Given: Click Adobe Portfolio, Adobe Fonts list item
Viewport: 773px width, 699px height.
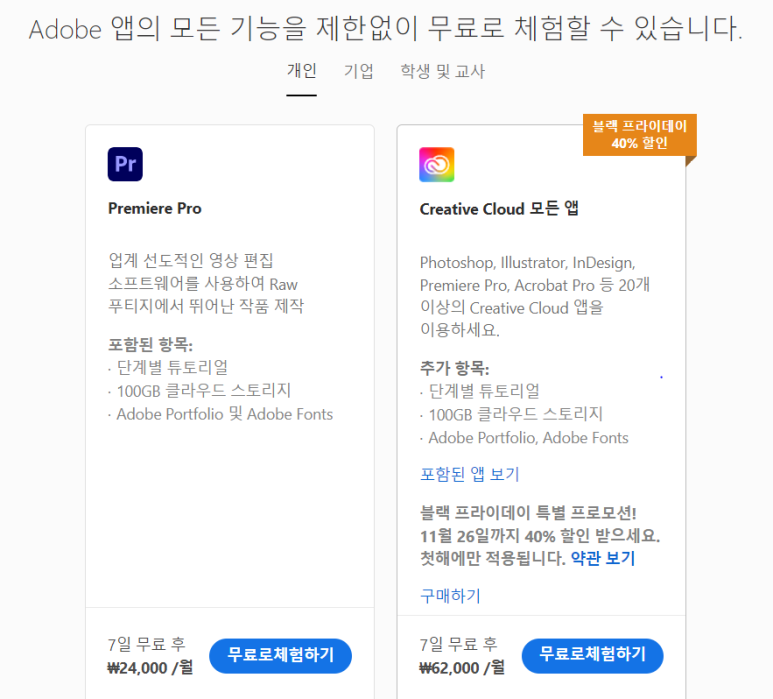Looking at the screenshot, I should tap(524, 438).
